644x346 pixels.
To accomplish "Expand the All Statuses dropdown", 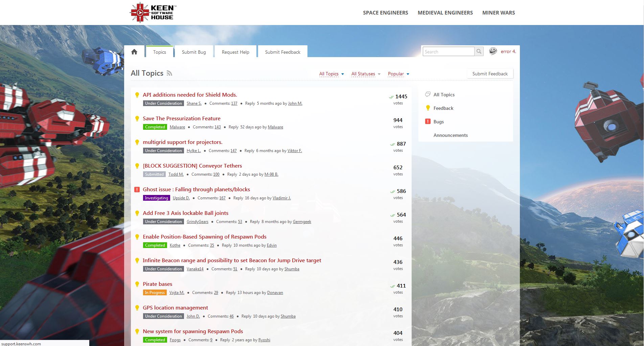I will click(366, 74).
